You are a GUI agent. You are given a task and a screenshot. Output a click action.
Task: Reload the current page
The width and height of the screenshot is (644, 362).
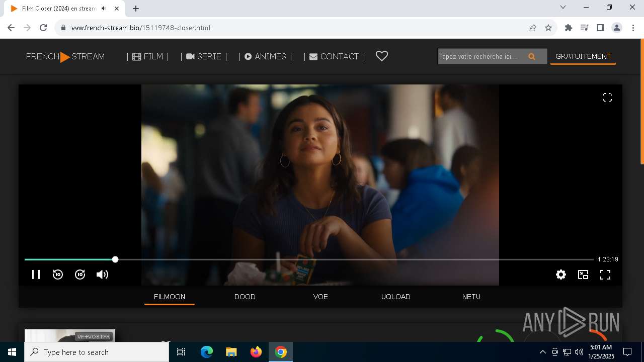(x=43, y=28)
